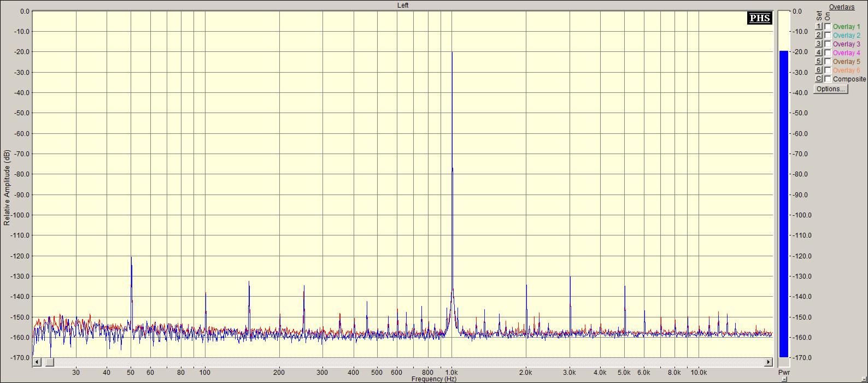The image size is (868, 383).
Task: Click the left scroll arrow under the graph
Action: coord(37,362)
